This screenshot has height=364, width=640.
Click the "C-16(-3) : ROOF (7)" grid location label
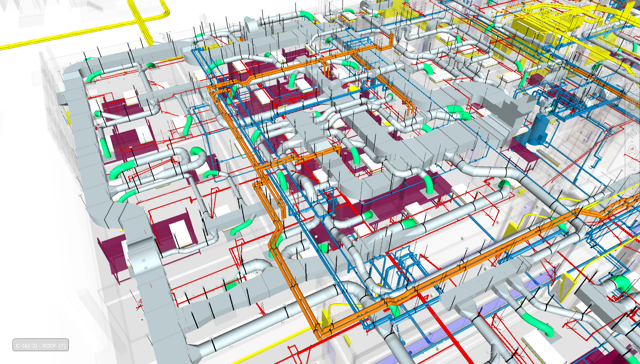coord(41,345)
